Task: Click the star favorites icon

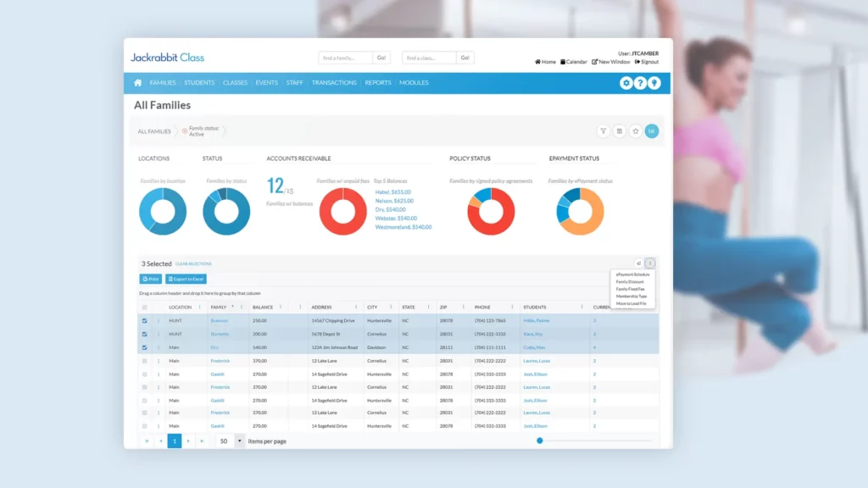Action: pyautogui.click(x=635, y=131)
